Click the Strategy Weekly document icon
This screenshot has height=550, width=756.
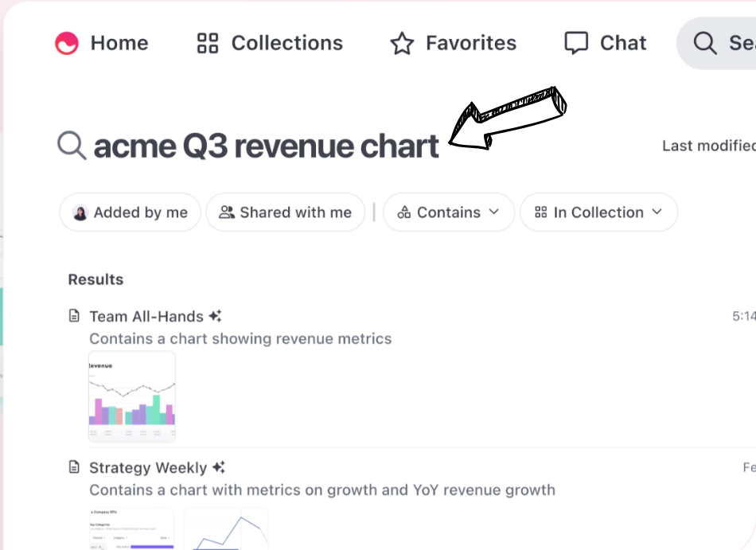[75, 467]
